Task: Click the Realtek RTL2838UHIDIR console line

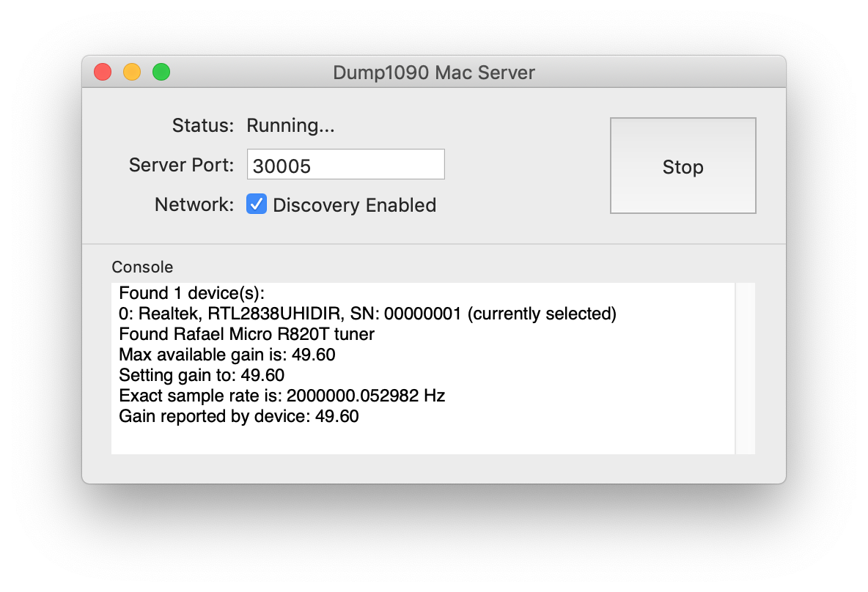Action: [367, 314]
